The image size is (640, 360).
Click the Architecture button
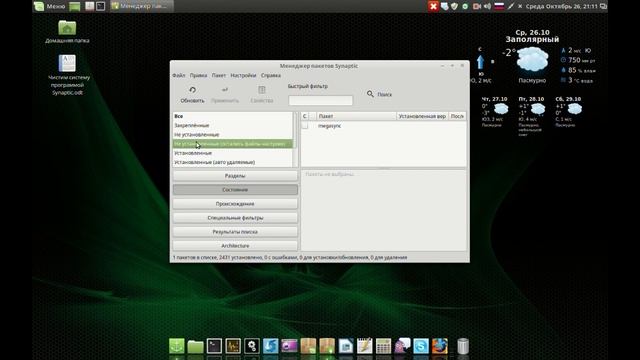235,246
